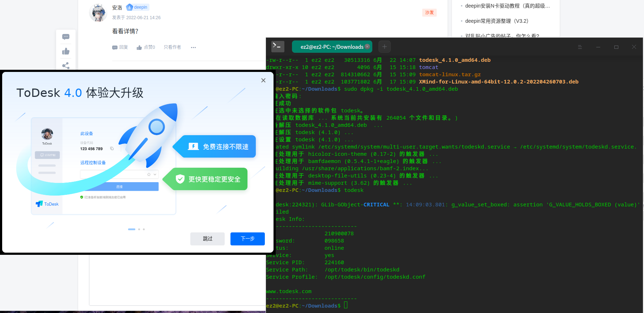Open the deepin安装N卡驱动教程 sidebar link
This screenshot has width=644, height=313.
pyautogui.click(x=507, y=6)
